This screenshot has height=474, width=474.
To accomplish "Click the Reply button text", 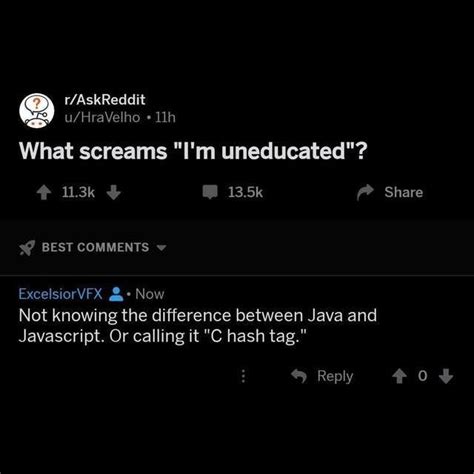I will [335, 376].
